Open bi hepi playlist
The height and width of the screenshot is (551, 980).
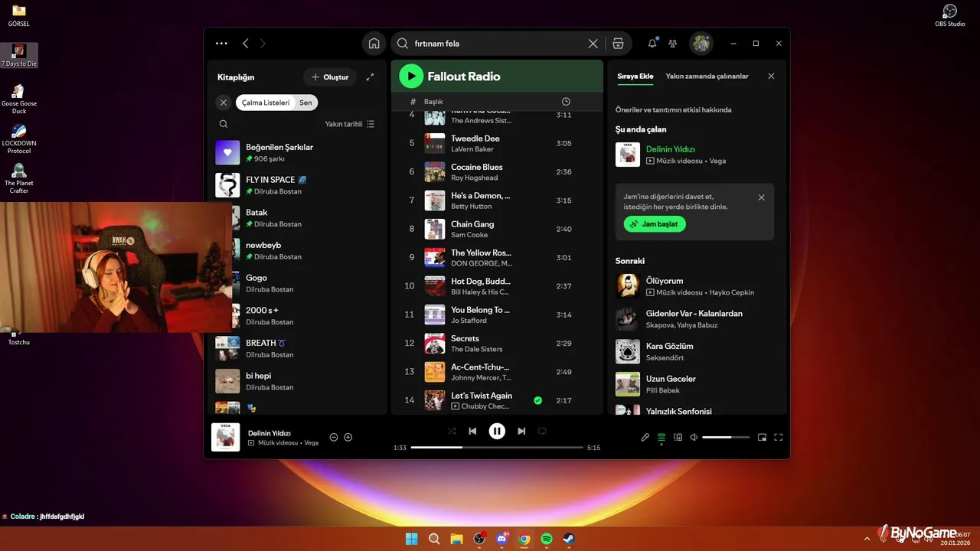click(x=297, y=381)
